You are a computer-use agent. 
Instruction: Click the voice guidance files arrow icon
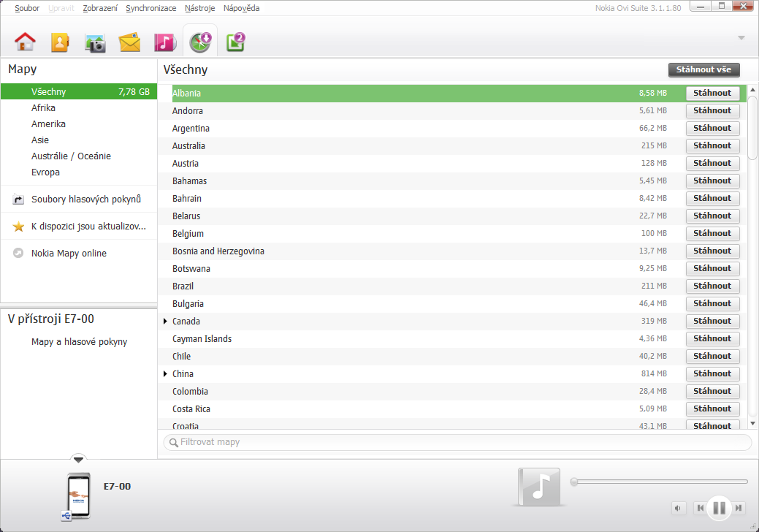18,199
